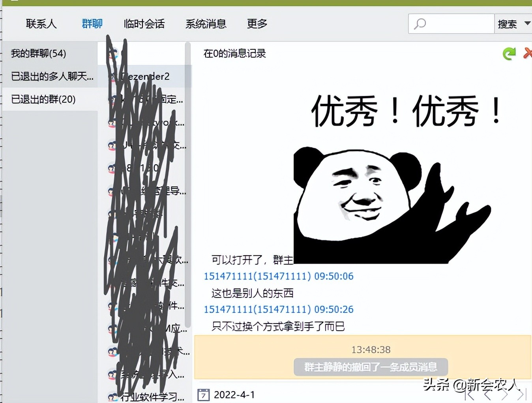
Task: Click the group avatar beside 行业软件学习
Action: tap(113, 397)
